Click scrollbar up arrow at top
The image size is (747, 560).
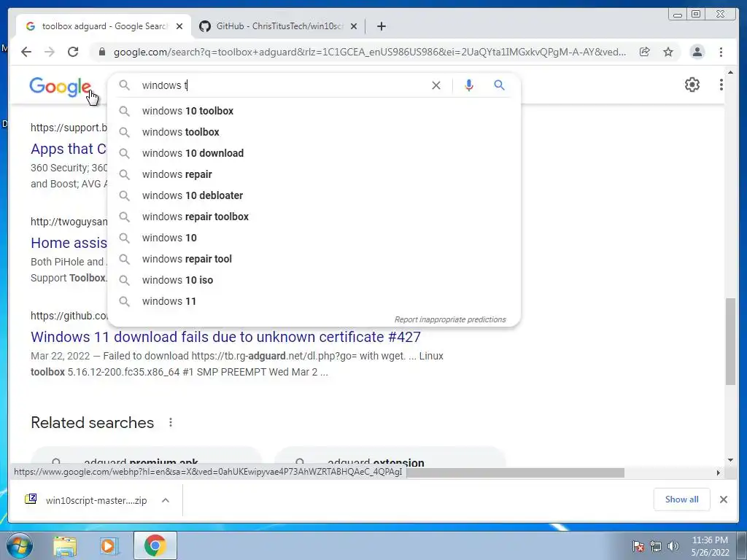(x=731, y=72)
